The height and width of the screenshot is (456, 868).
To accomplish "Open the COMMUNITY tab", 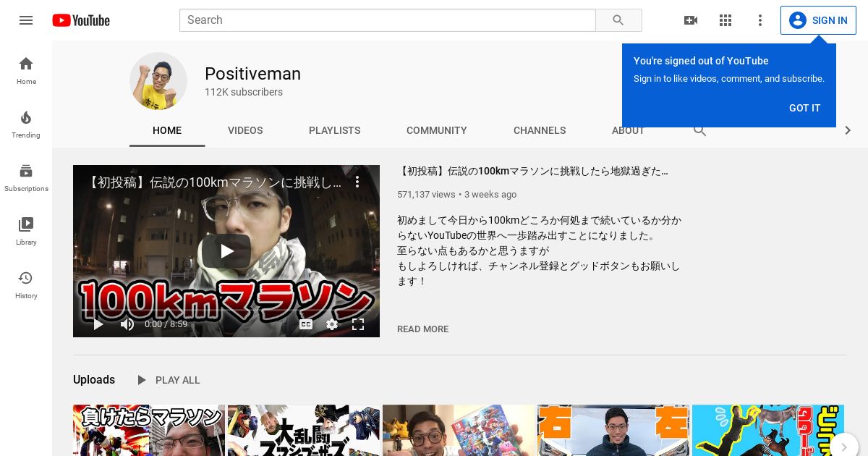I will tap(437, 130).
